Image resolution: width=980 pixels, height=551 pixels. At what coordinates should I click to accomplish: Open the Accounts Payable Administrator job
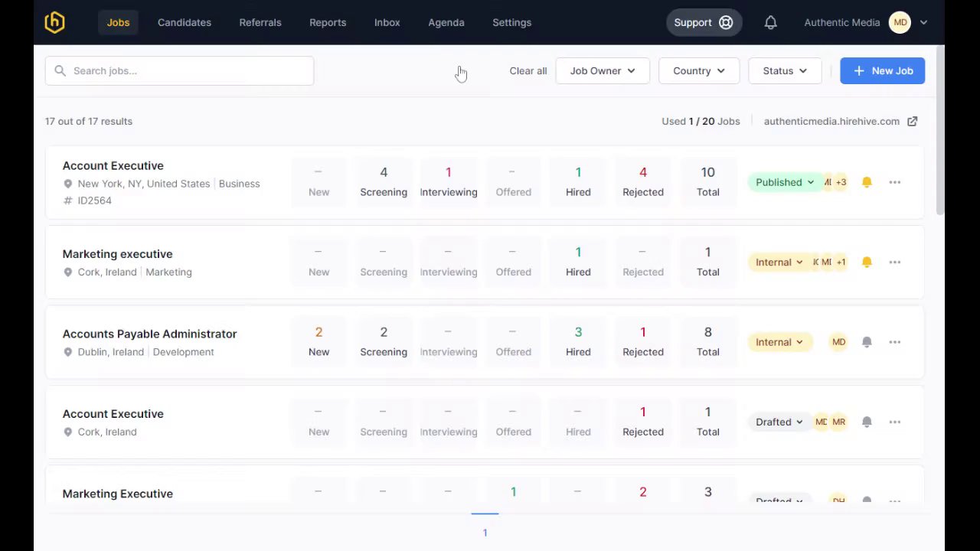[x=149, y=334]
